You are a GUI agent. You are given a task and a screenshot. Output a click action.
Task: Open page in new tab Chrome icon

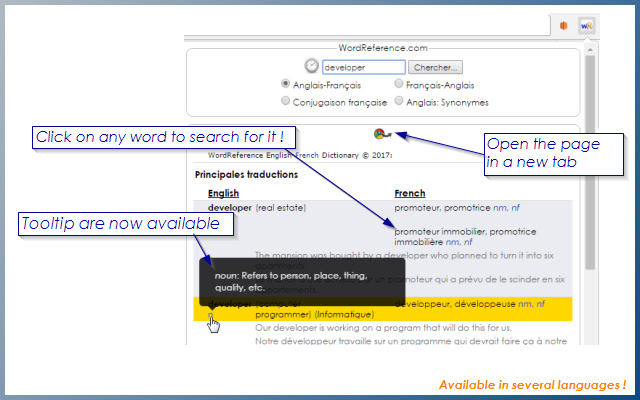tap(382, 133)
